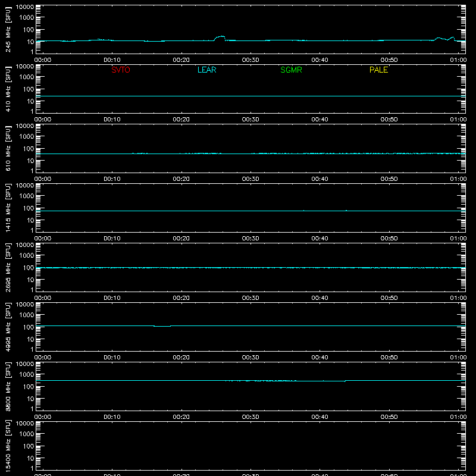
Task: Click the 1000 y-axis label of the 610 MHz panel
Action: (27, 136)
